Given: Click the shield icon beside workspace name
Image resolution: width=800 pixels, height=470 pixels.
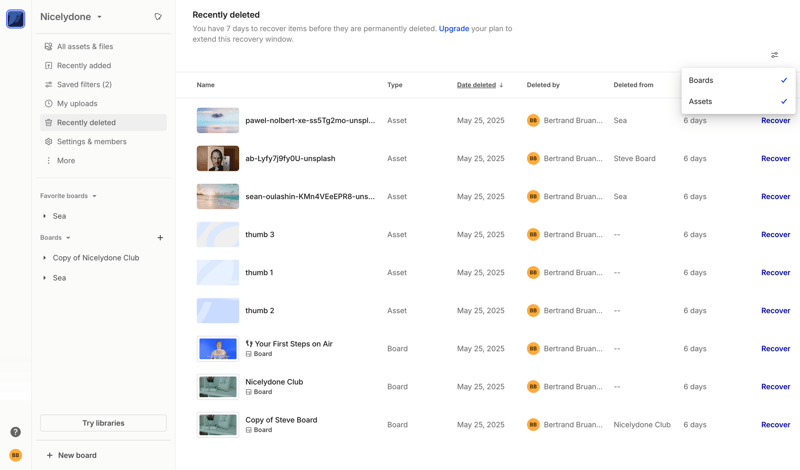Looking at the screenshot, I should click(x=158, y=17).
